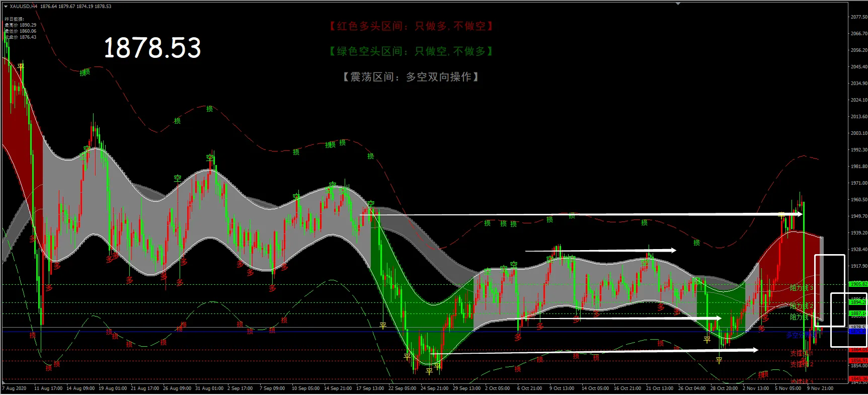Click the XAUUSD,H4 chart title text

24,7
